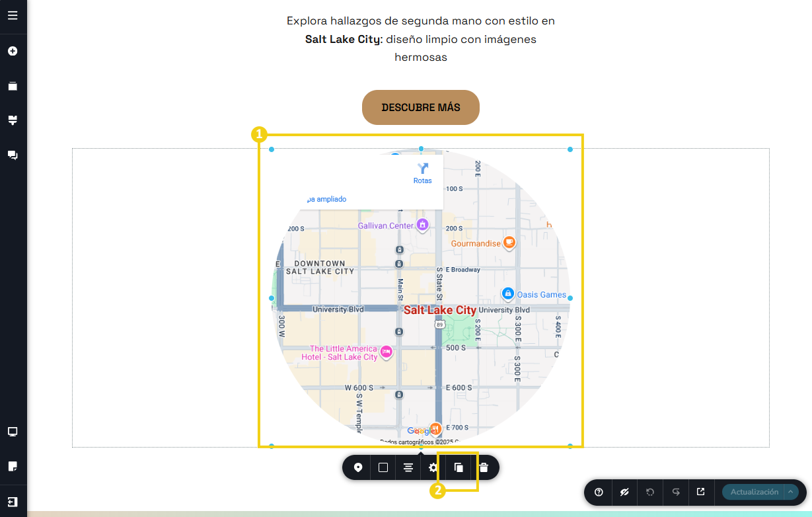Open the comments chat icon in the sidebar

(x=13, y=155)
